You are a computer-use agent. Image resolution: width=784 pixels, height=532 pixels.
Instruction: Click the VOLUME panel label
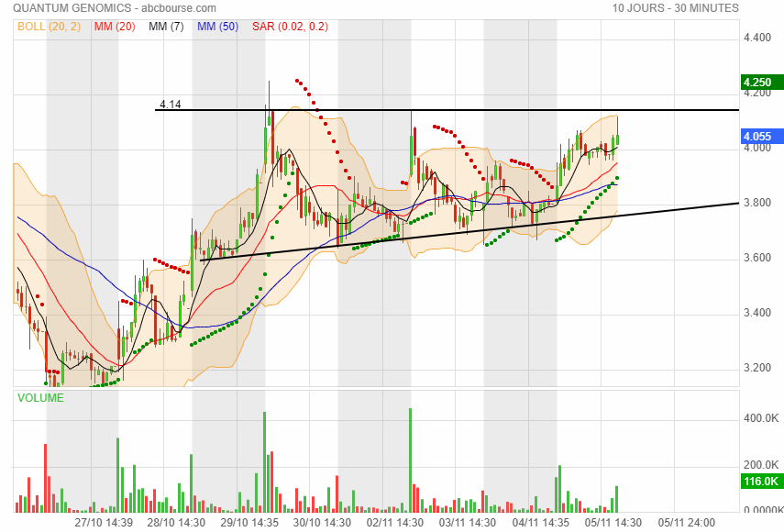[x=40, y=397]
